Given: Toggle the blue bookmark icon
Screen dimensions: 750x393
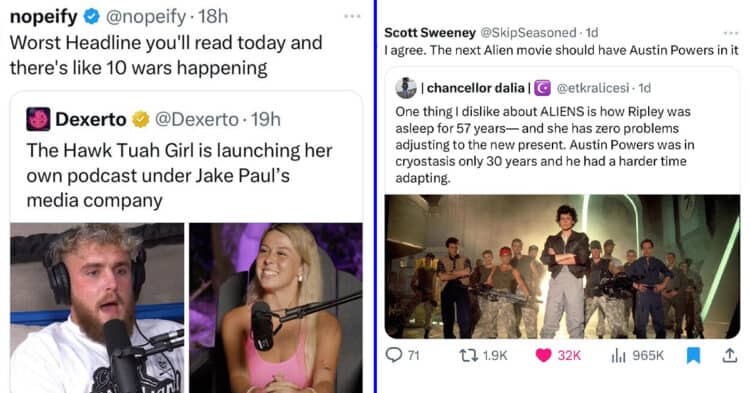Looking at the screenshot, I should [694, 355].
